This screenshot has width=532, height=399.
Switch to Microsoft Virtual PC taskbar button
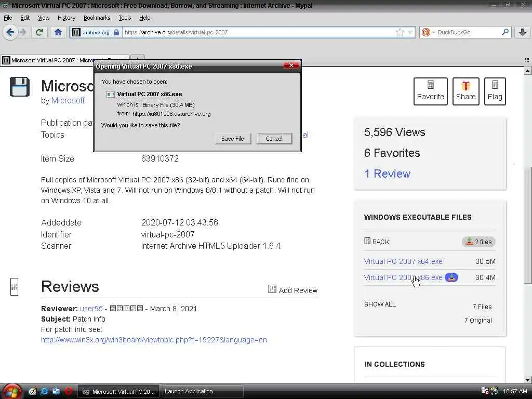click(119, 392)
